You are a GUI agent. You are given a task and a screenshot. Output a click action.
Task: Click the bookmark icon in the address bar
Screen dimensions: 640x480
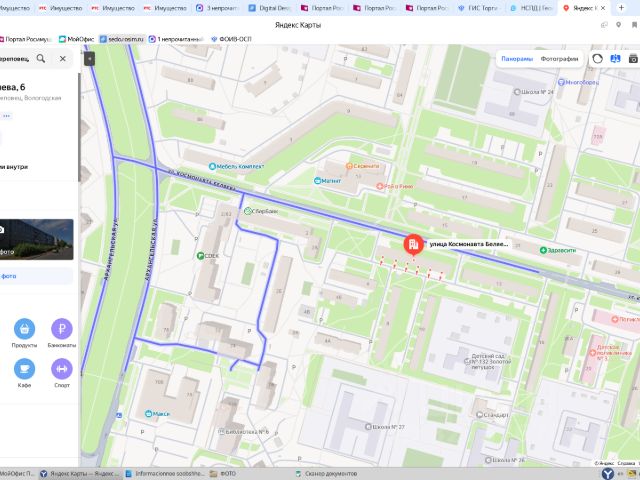[634, 25]
